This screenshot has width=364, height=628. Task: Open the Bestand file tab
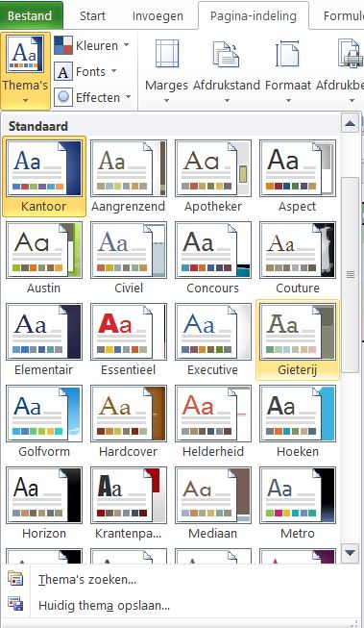click(30, 15)
